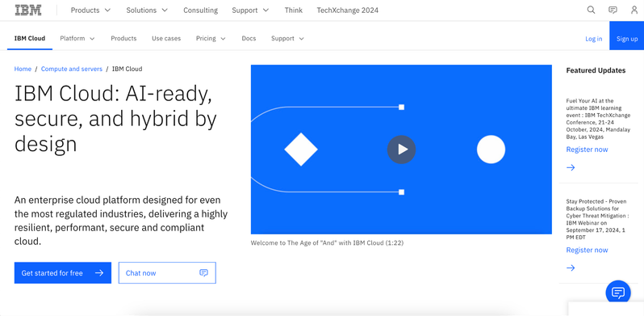Open TechXchange 2024 link in header
This screenshot has height=316, width=644.
pos(348,11)
